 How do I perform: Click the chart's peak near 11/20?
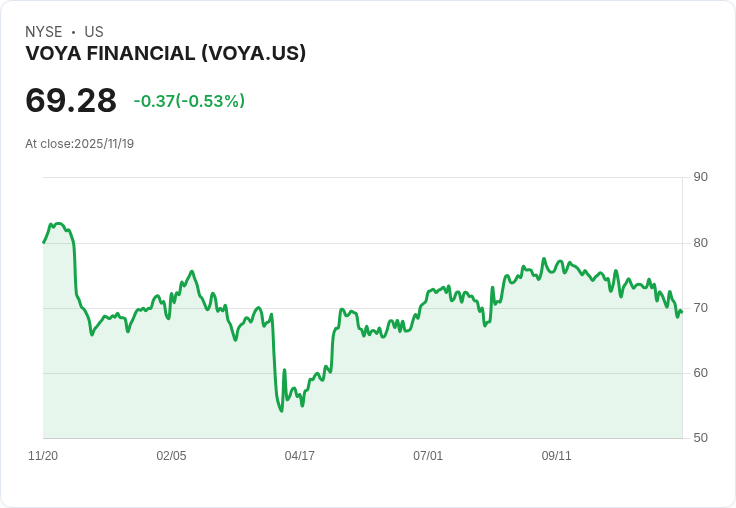tap(58, 223)
